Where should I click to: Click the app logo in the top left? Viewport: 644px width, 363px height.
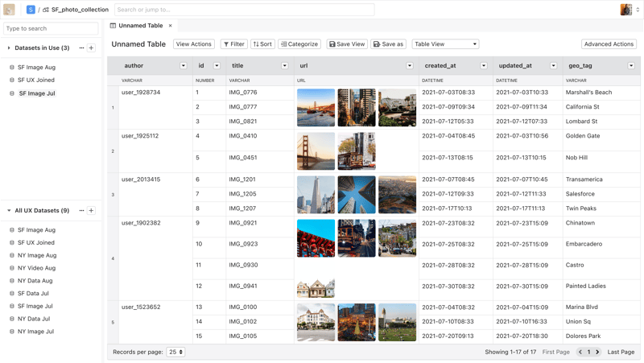click(x=9, y=10)
